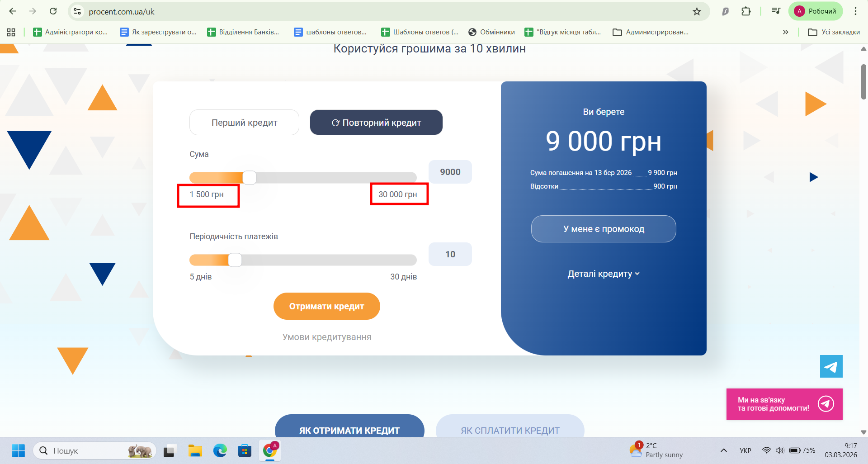Screen dimensions: 868x464
Task: Click the blue Telegram square icon
Action: click(831, 366)
